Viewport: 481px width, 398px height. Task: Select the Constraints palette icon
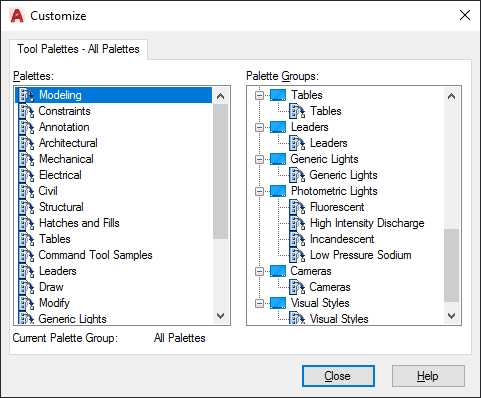pyautogui.click(x=26, y=111)
